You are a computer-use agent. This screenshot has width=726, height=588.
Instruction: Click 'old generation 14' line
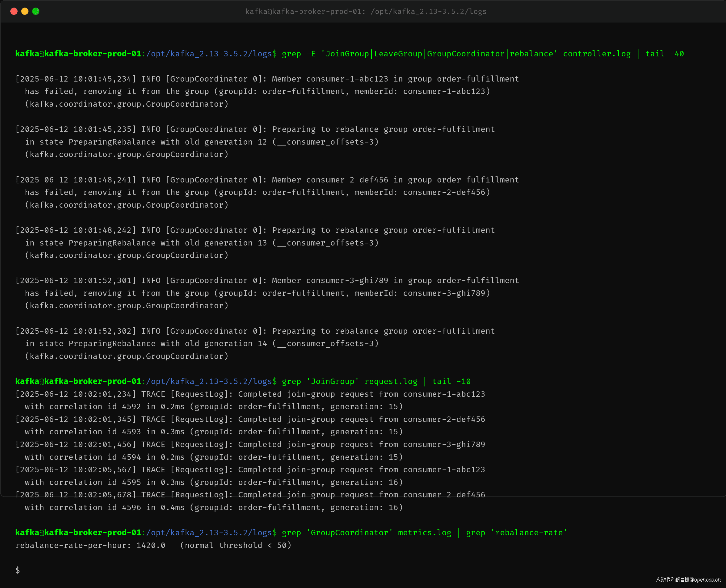(201, 343)
